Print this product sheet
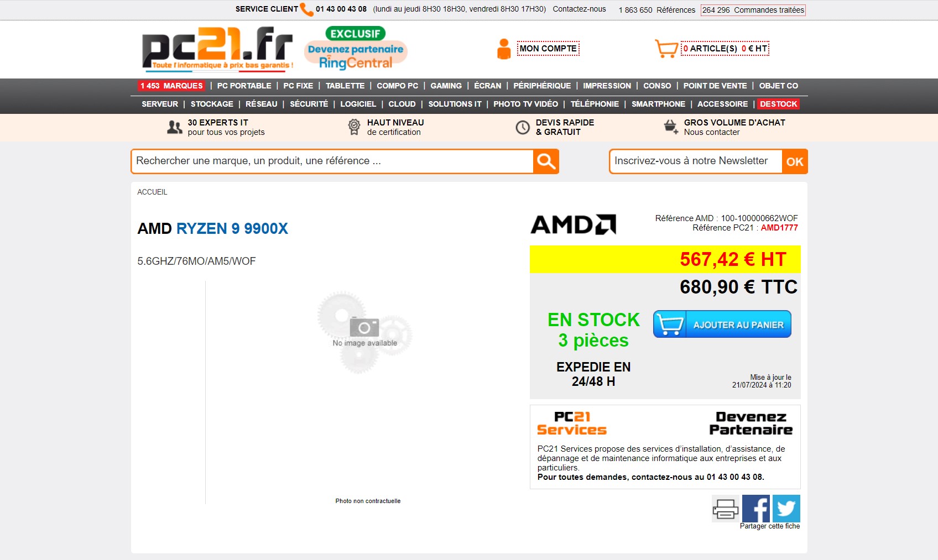The image size is (938, 560). point(725,509)
